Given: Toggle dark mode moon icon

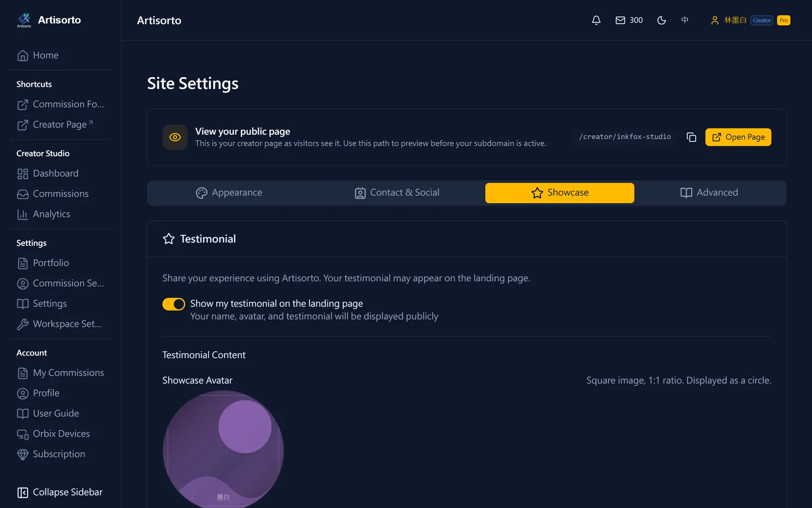Looking at the screenshot, I should point(661,20).
